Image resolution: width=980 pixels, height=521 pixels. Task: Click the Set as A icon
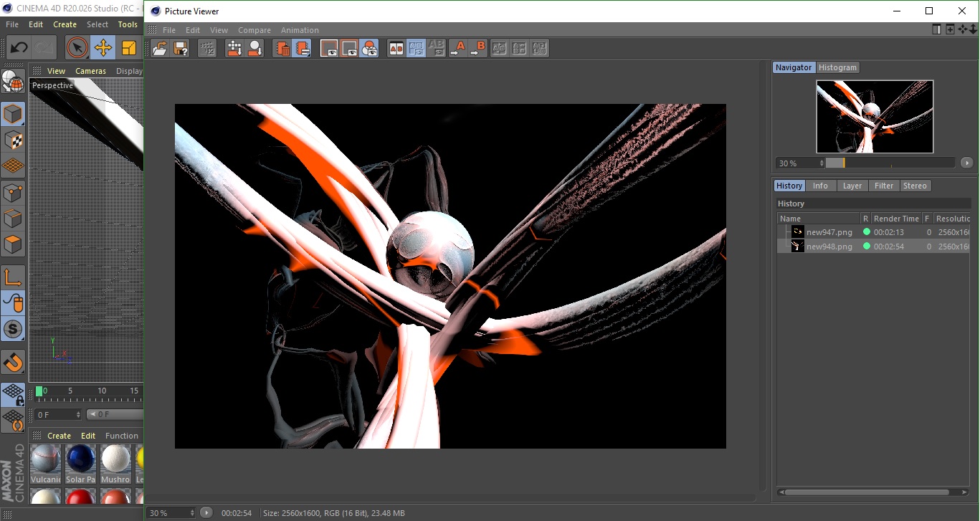[x=457, y=49]
